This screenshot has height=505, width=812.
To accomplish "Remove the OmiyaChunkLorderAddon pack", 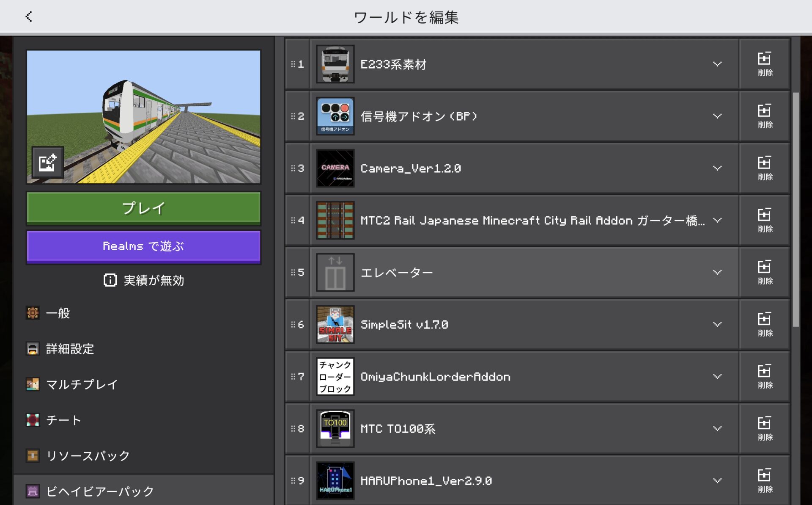I will click(x=765, y=376).
